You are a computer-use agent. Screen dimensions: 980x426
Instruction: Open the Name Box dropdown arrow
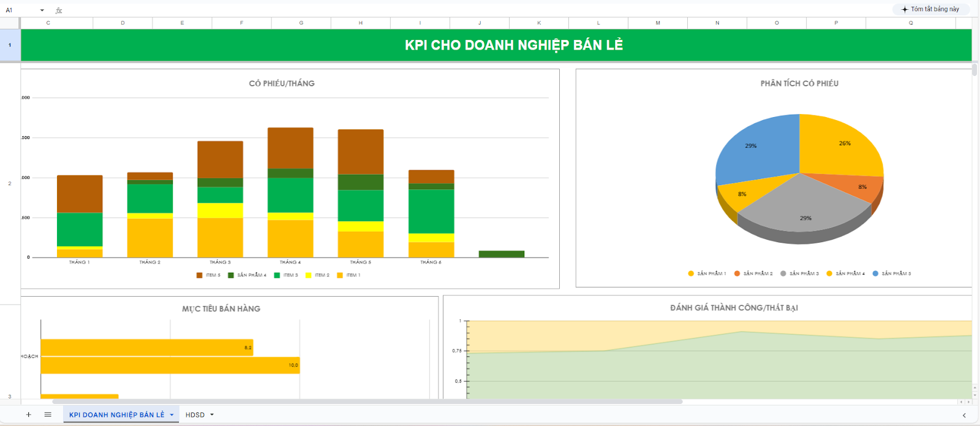[42, 10]
